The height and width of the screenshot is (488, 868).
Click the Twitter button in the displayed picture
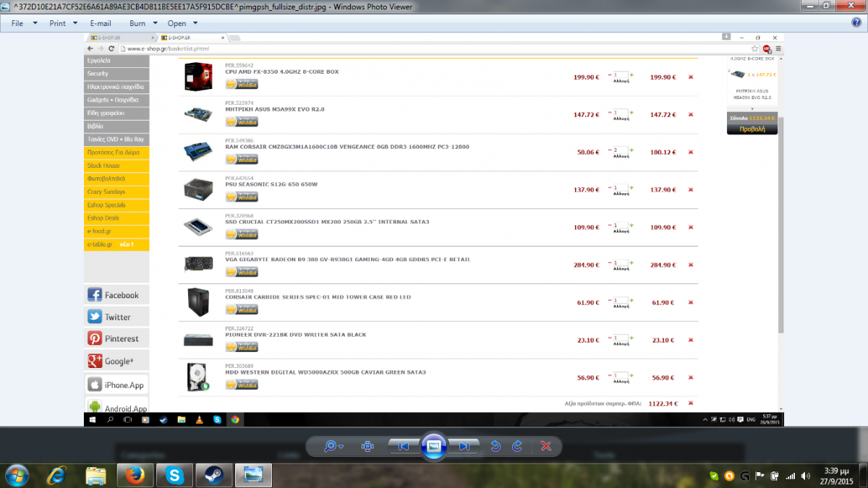(x=116, y=317)
